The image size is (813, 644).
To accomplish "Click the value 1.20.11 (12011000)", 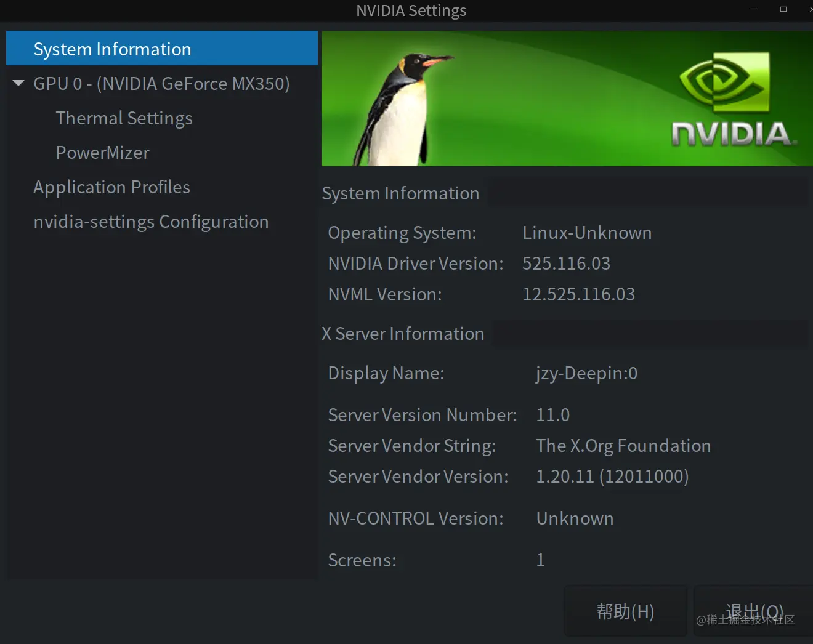I will click(612, 477).
